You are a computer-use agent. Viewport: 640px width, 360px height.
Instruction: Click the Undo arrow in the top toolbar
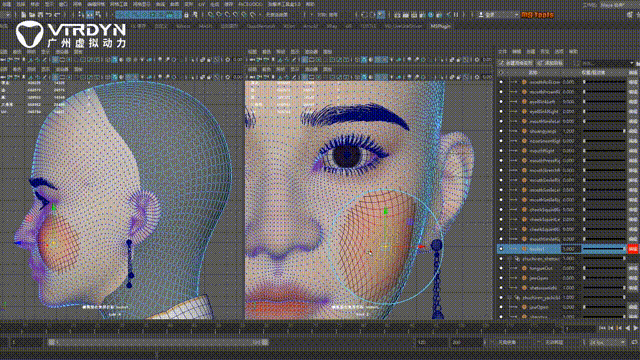tap(49, 15)
